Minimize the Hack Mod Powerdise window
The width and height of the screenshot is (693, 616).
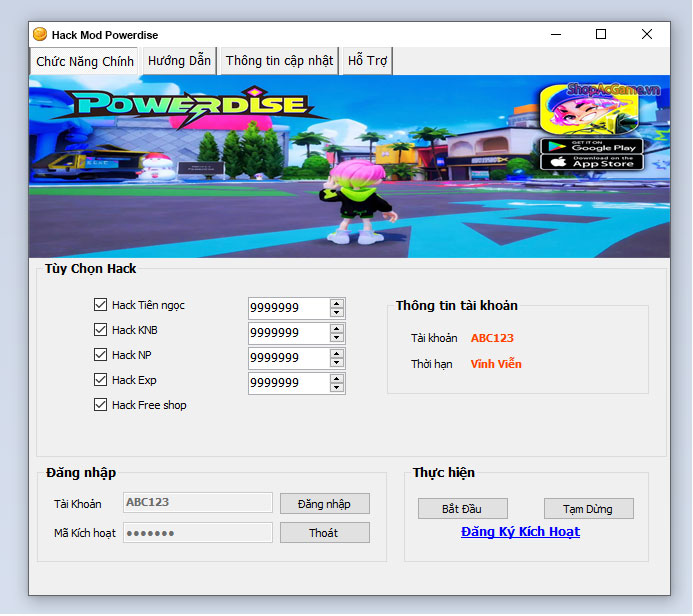[556, 34]
